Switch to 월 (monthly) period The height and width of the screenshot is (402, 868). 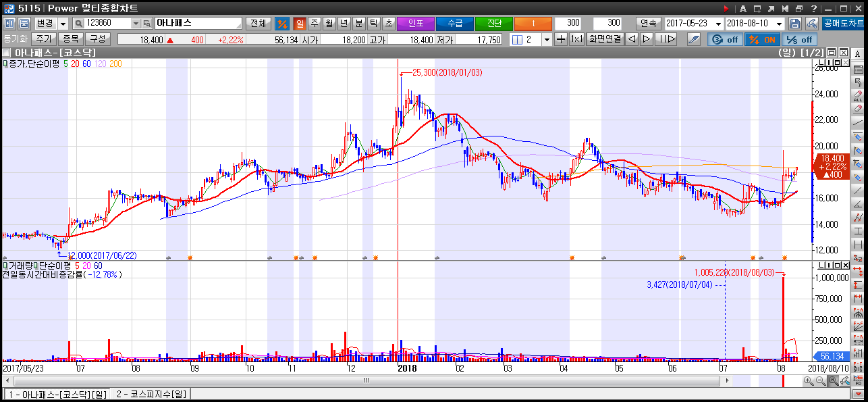[329, 23]
